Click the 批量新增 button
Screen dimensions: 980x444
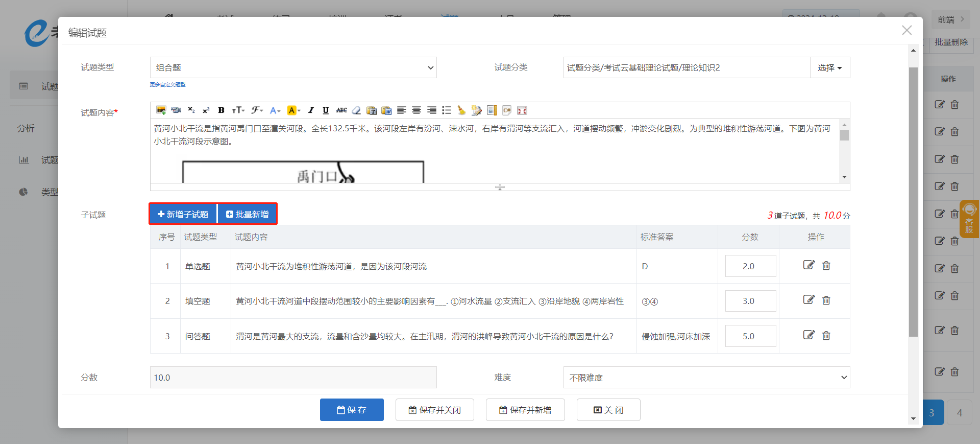[x=248, y=214]
